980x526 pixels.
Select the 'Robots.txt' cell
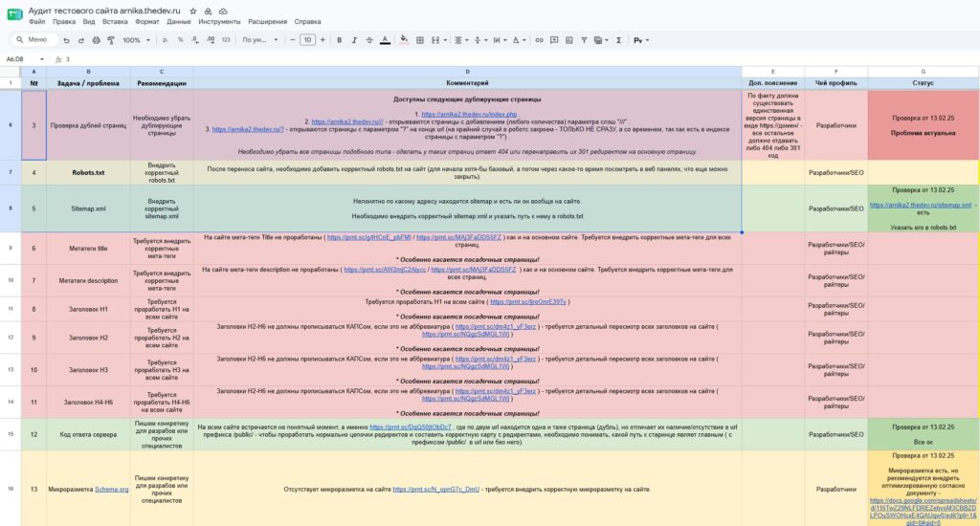88,172
